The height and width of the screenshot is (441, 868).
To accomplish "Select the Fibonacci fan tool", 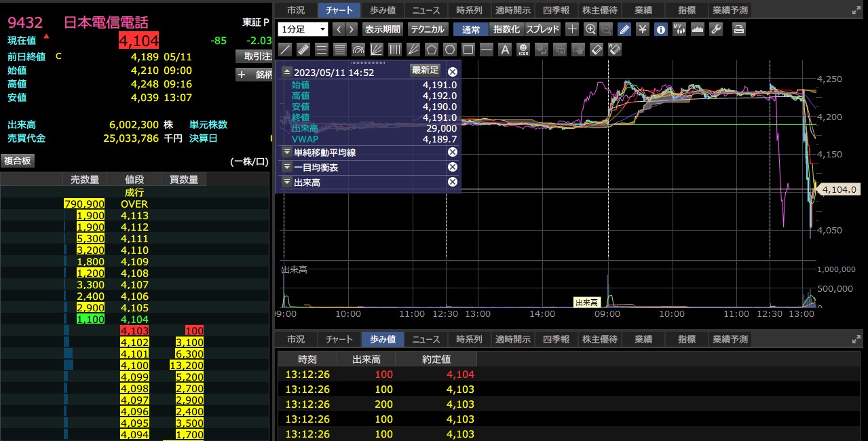I will coord(377,50).
